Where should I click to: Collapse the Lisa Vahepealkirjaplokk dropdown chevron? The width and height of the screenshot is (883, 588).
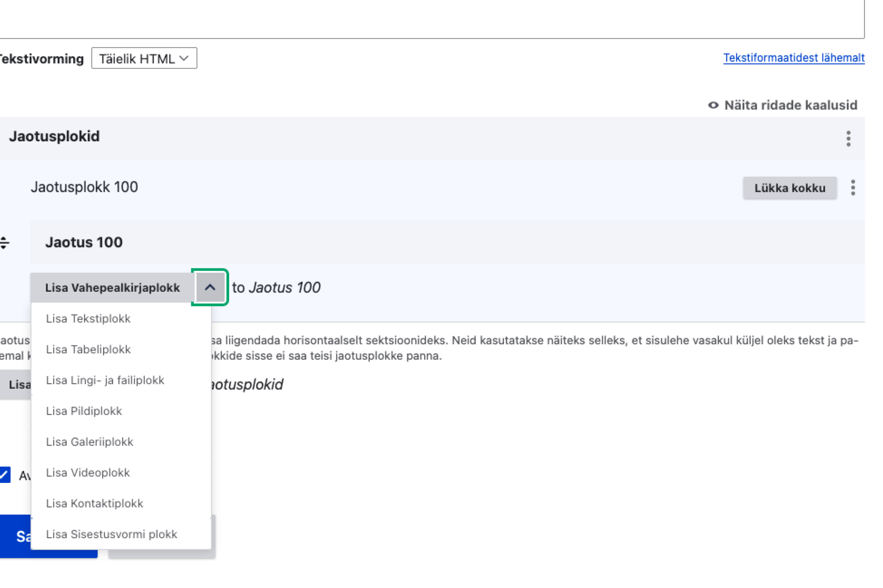pyautogui.click(x=210, y=288)
